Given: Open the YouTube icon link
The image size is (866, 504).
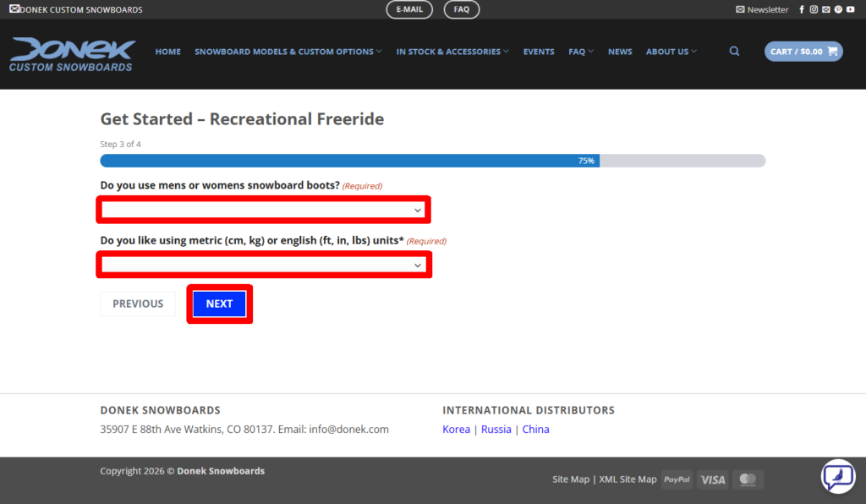Looking at the screenshot, I should (851, 10).
